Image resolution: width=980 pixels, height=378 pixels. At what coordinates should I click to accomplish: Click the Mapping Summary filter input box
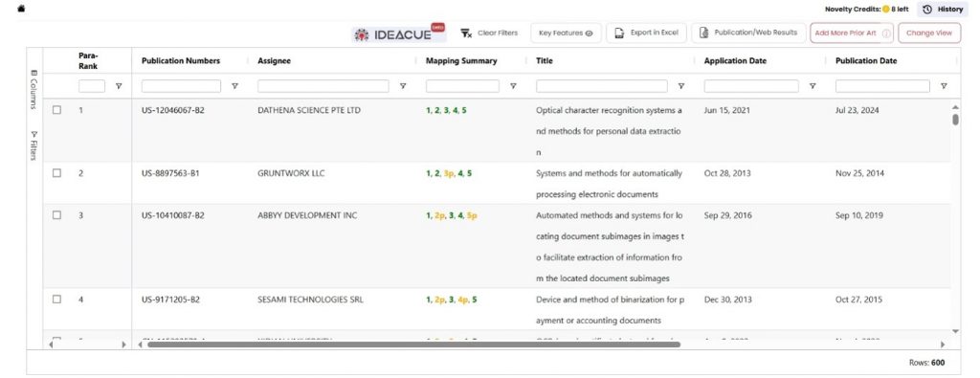click(x=462, y=86)
